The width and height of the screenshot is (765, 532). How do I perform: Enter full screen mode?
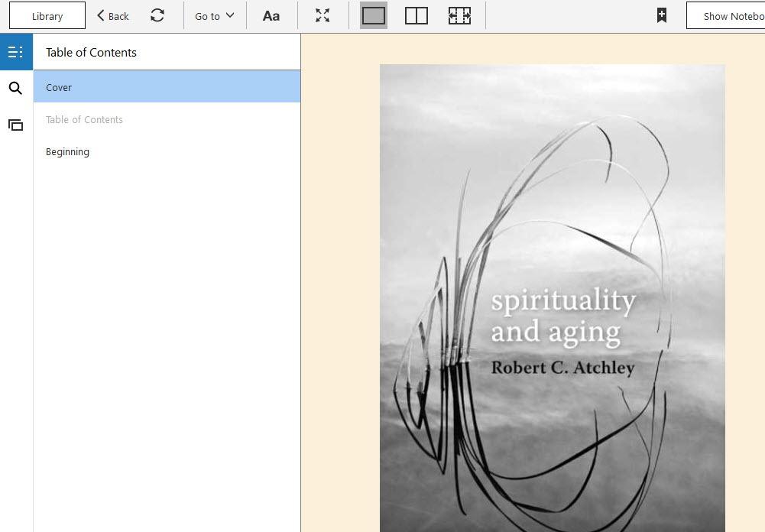(x=323, y=16)
